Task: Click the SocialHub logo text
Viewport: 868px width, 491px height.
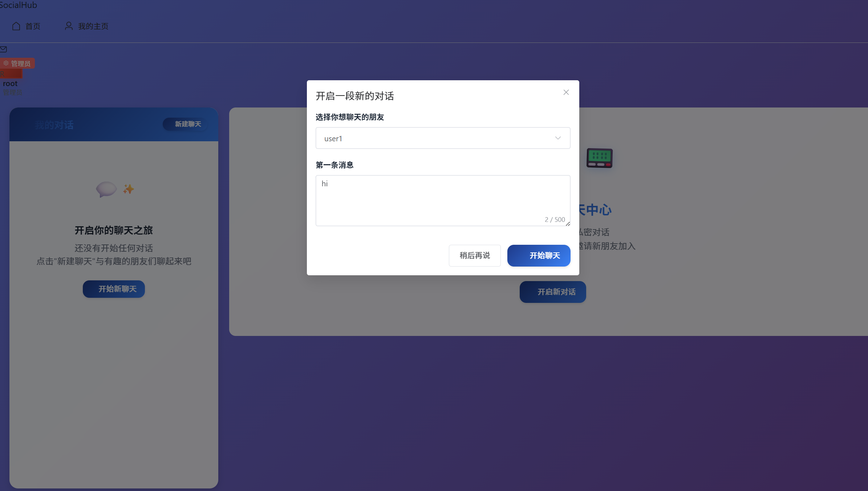Action: pyautogui.click(x=18, y=5)
